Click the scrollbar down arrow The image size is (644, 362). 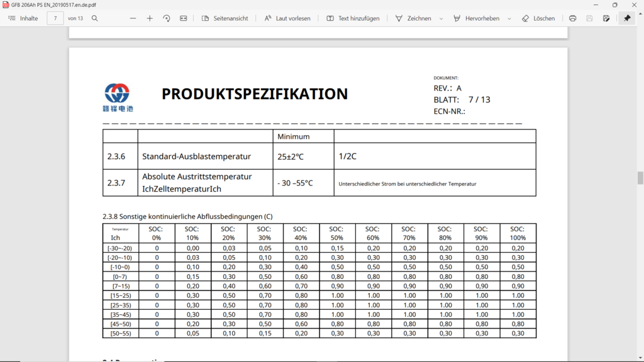pos(640,358)
